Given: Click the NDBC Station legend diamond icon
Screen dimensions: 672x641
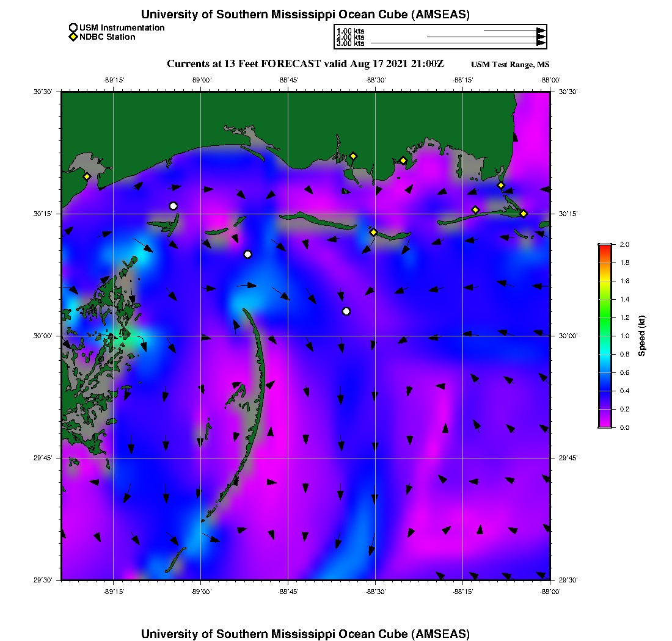Looking at the screenshot, I should (x=73, y=37).
